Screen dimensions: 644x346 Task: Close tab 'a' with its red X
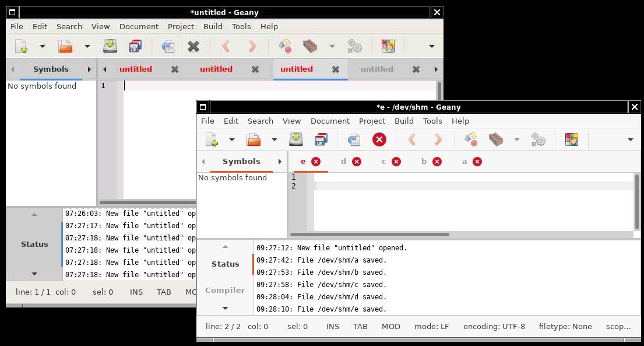[477, 162]
